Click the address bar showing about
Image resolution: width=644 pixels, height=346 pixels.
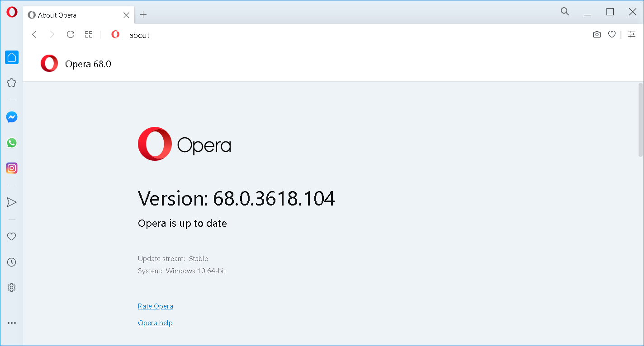tap(348, 35)
